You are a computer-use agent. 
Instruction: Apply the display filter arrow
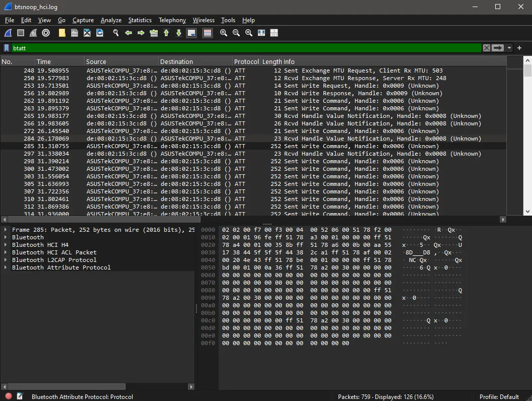498,48
